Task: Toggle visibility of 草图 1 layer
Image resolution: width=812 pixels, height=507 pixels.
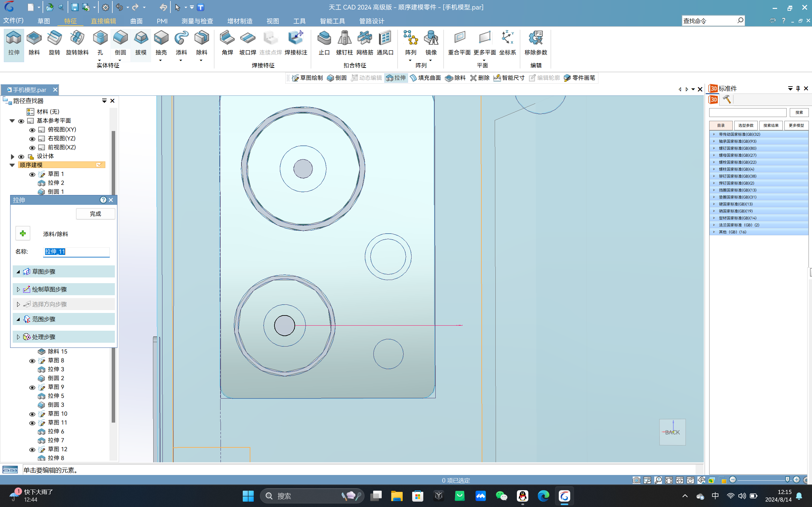Action: 33,173
